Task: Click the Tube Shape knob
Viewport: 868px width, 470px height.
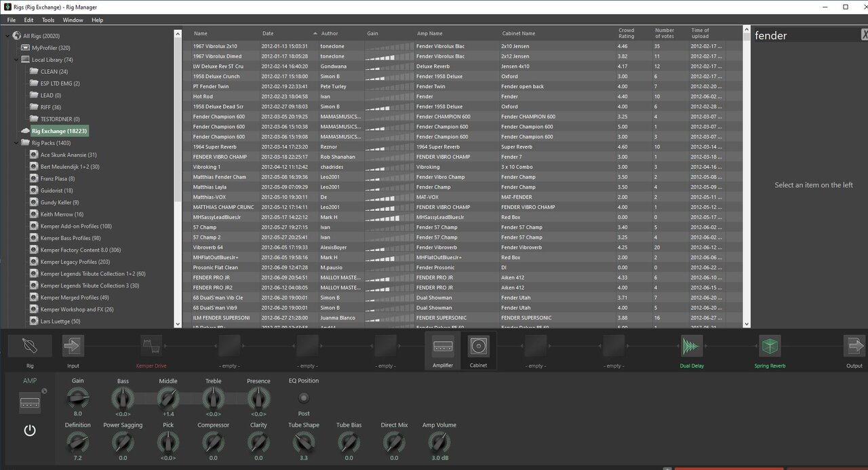Action: click(x=304, y=443)
